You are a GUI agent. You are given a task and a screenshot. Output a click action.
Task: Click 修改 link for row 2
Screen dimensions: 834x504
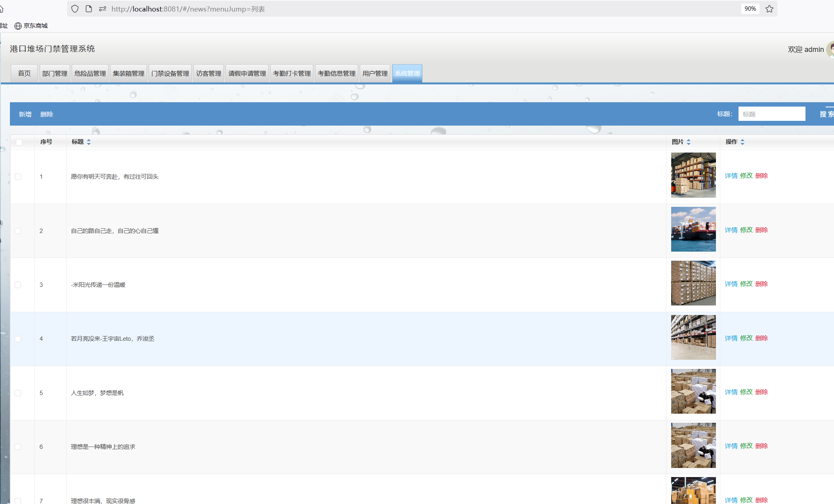pos(746,230)
